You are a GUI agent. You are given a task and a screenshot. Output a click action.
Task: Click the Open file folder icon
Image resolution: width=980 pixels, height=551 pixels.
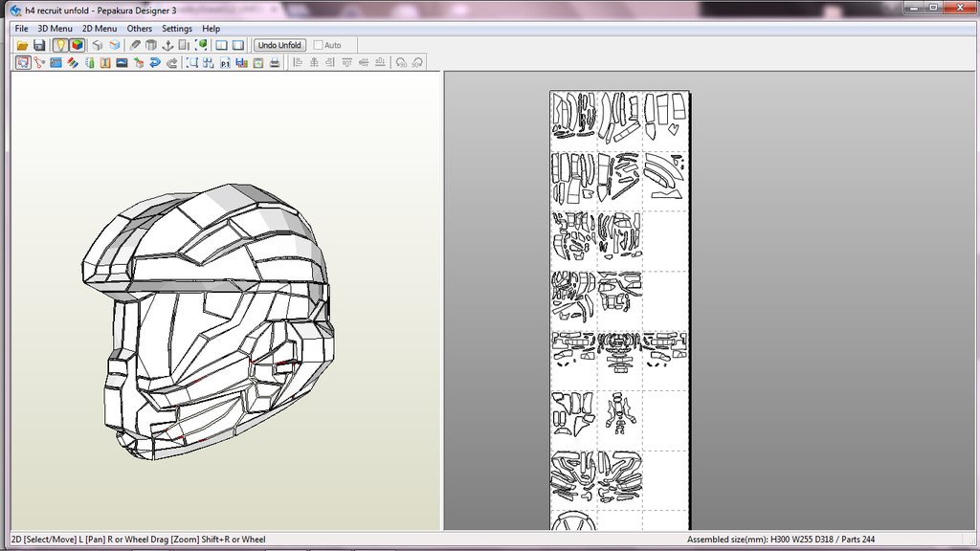pos(22,45)
